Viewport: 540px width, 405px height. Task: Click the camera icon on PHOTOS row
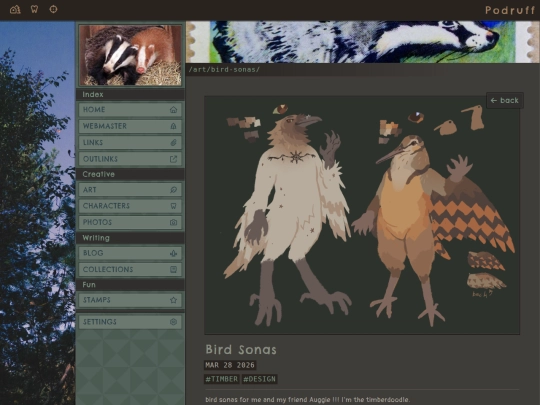(x=174, y=222)
